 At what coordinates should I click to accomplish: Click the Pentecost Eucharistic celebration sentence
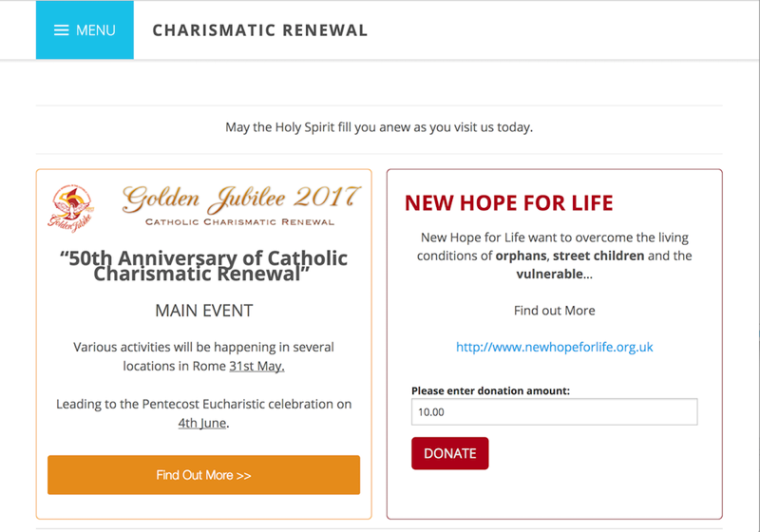click(203, 413)
